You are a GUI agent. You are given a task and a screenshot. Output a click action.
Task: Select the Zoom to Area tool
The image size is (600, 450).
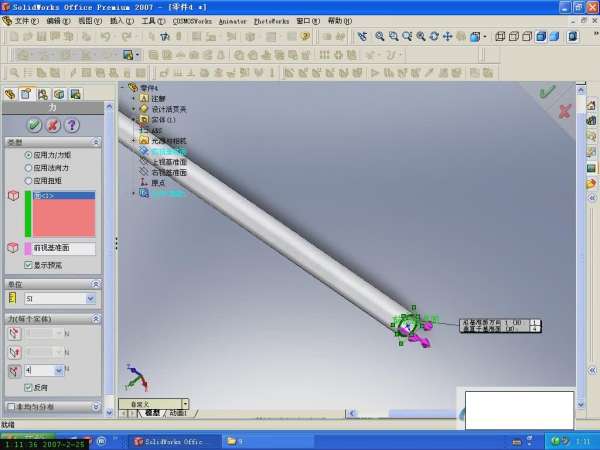(393, 36)
